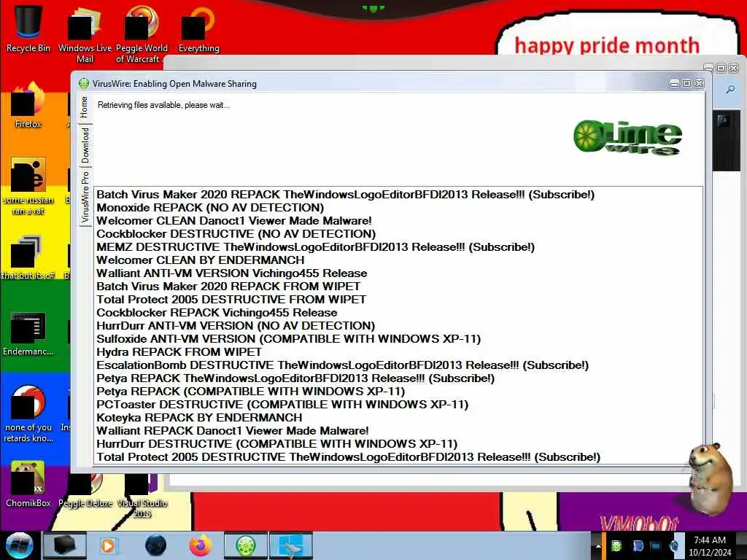Open the Endermanc... desktop icon
Screen dimensions: 747x560
point(28,333)
